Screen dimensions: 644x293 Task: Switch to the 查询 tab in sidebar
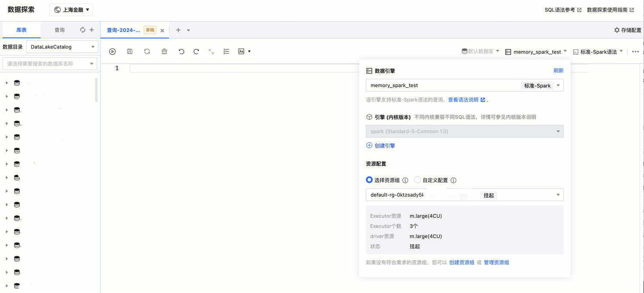(59, 30)
